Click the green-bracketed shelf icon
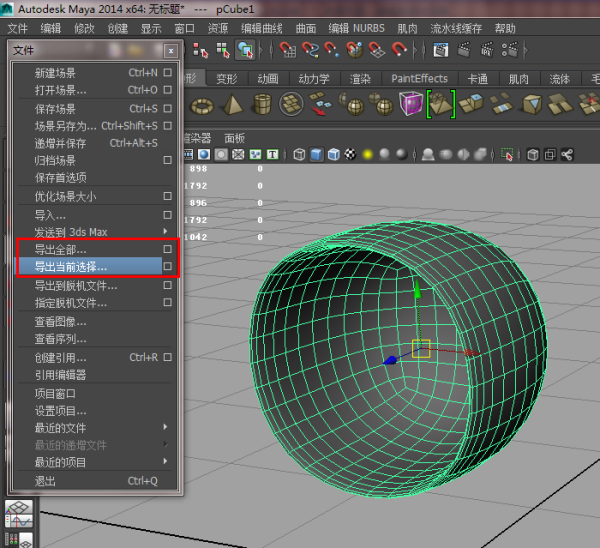The width and height of the screenshot is (600, 548). pos(440,103)
